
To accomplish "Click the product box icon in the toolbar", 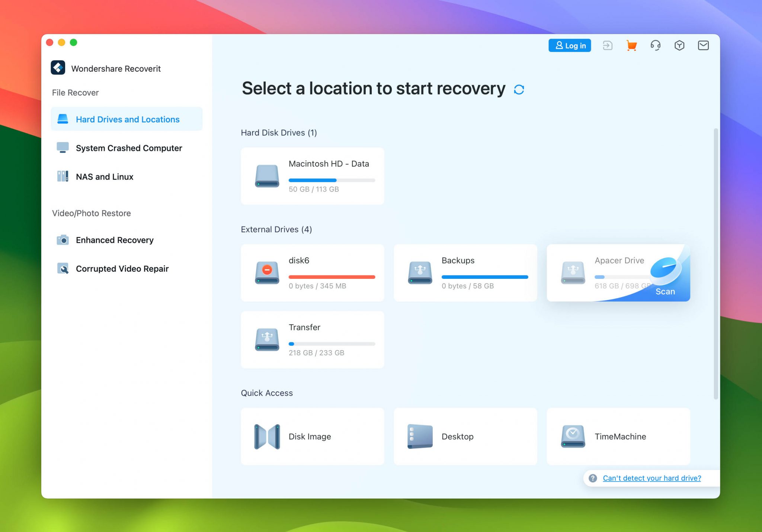I will (x=679, y=45).
